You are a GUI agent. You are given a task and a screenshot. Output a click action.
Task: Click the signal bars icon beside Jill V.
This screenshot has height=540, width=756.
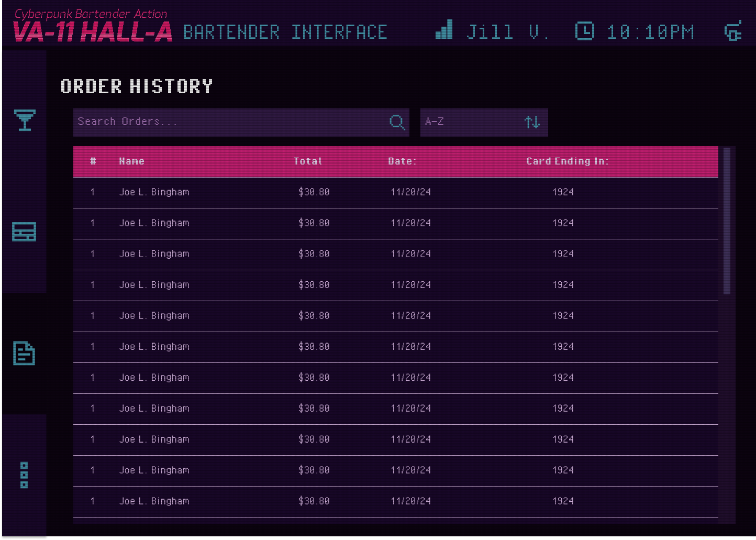444,29
